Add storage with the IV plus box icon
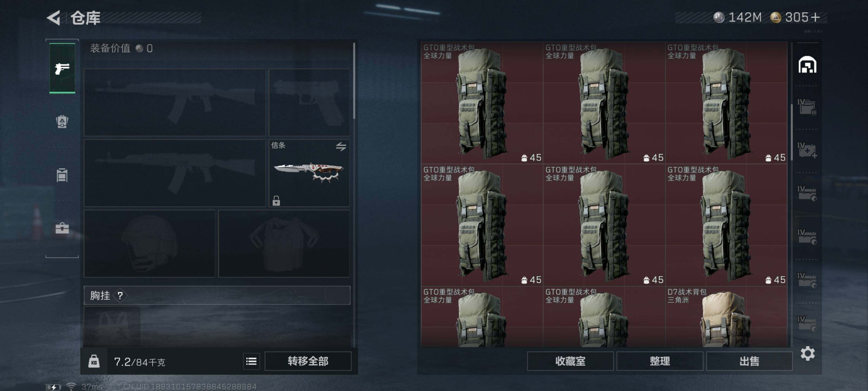The image size is (868, 391). click(x=807, y=150)
